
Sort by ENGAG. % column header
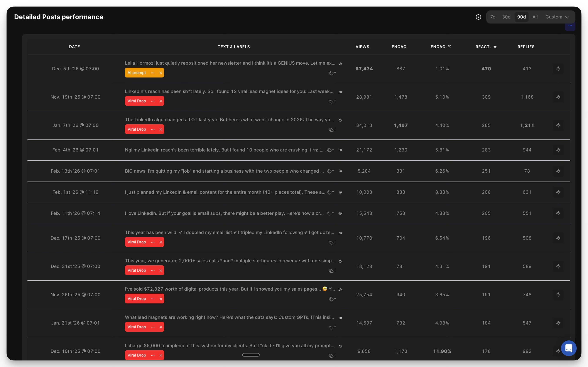pyautogui.click(x=441, y=47)
